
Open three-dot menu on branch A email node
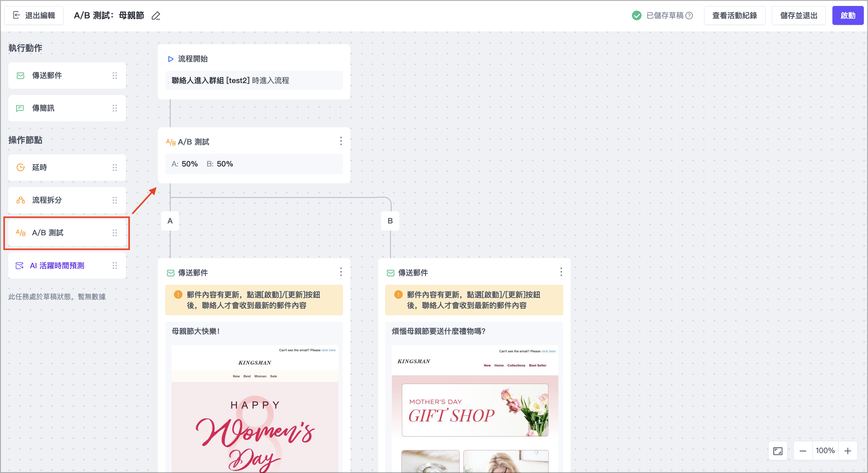(341, 272)
